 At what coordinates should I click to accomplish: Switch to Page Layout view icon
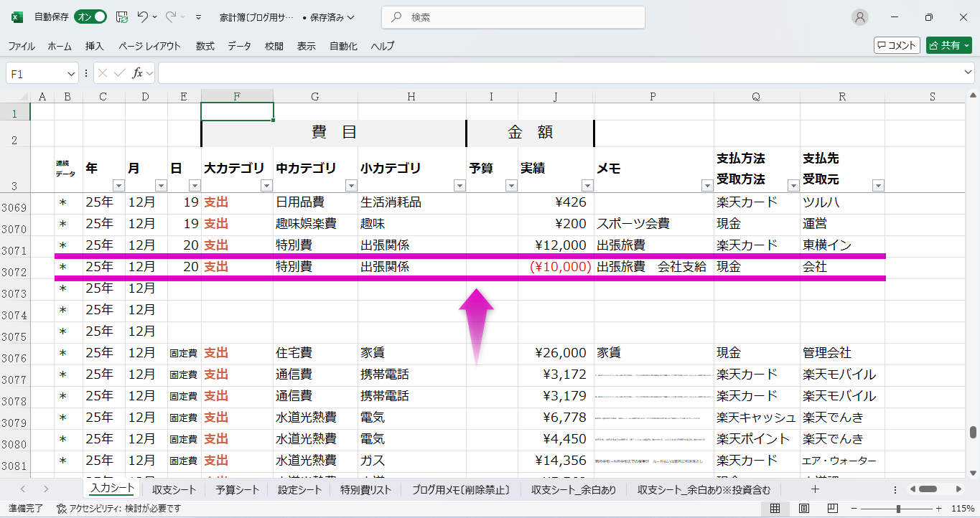tap(803, 509)
